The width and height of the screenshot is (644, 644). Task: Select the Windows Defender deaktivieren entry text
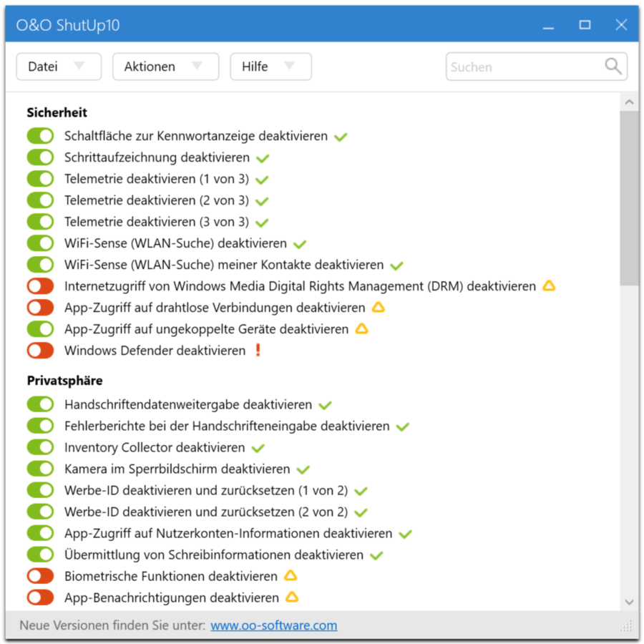(x=155, y=351)
